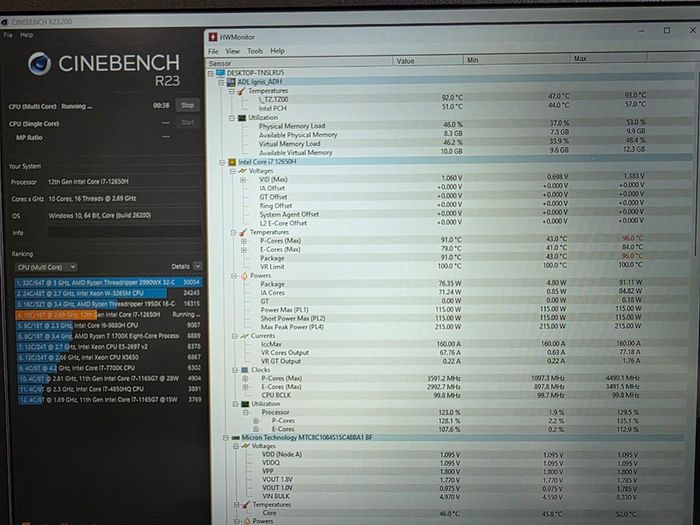700x525 pixels.
Task: Click the voltage icon beside CPU Voltages
Action: tap(242, 171)
